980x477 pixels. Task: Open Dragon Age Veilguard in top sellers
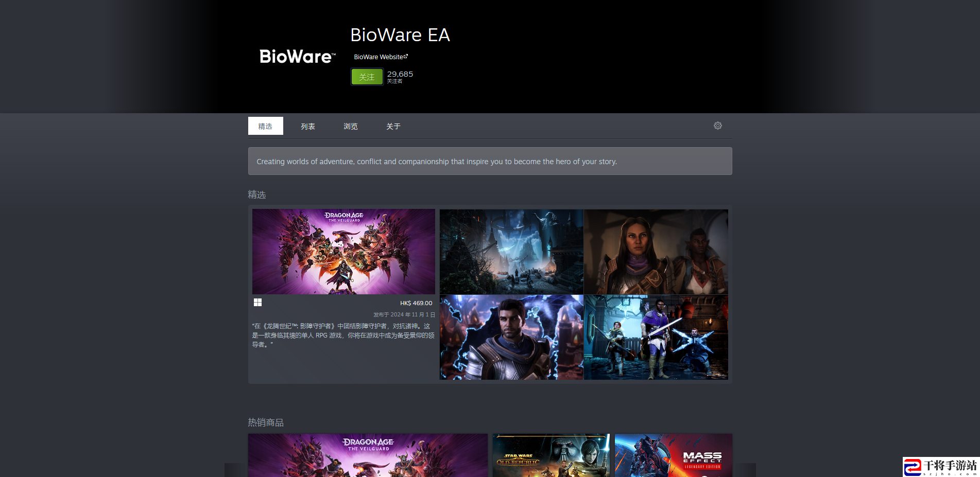pos(368,455)
